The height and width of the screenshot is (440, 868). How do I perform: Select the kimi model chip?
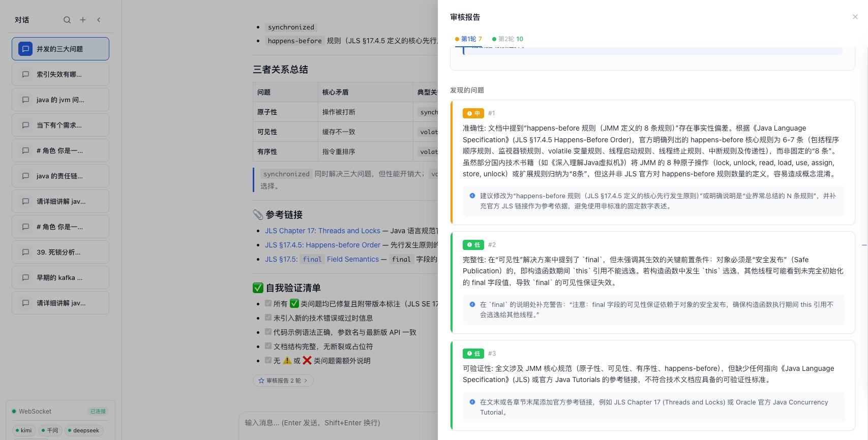(x=23, y=430)
